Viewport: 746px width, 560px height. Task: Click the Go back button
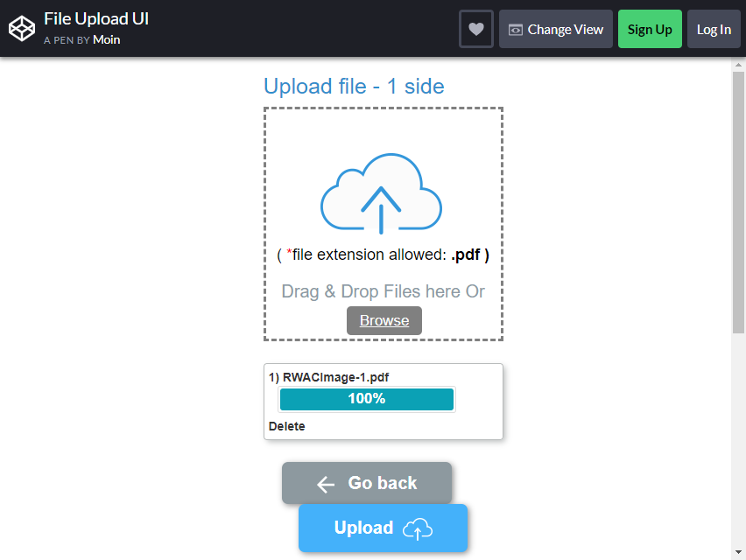click(367, 483)
